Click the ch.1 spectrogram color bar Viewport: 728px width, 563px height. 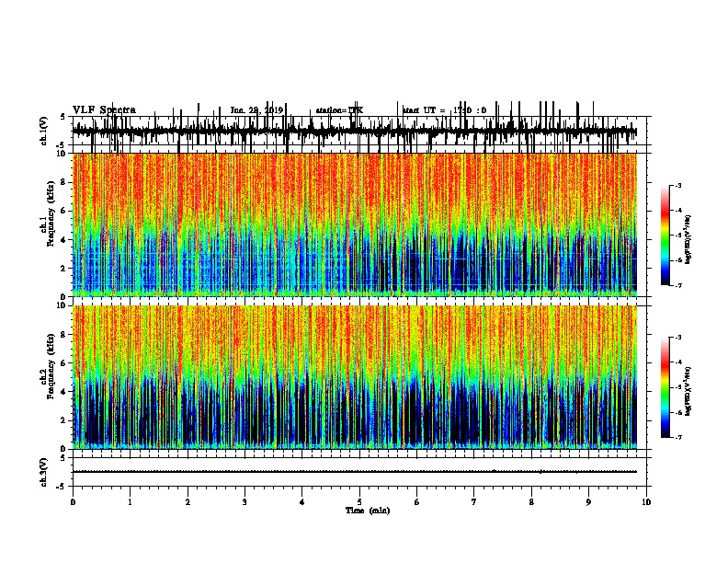[665, 236]
